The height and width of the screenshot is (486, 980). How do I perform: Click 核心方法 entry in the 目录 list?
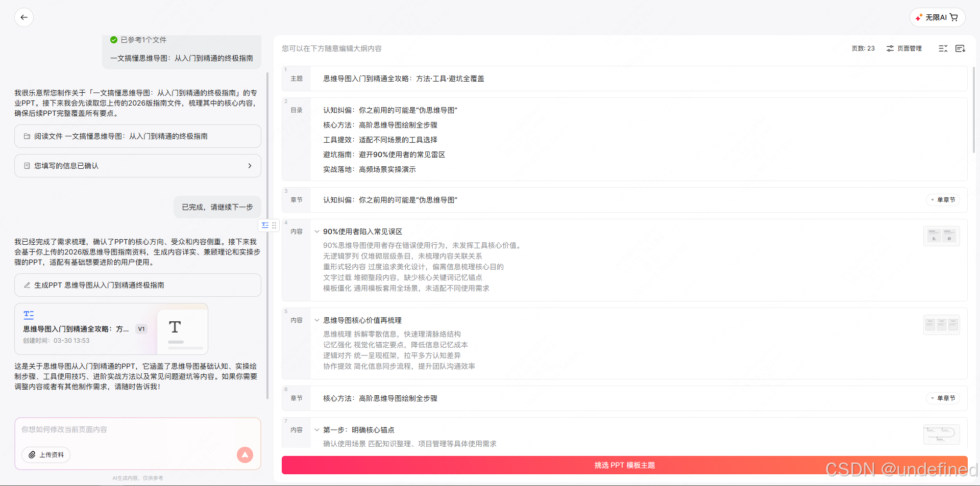(x=380, y=125)
